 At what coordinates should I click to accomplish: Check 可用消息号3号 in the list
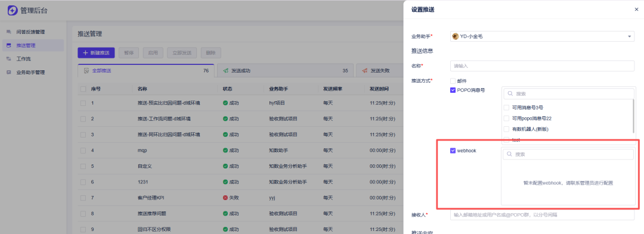[506, 108]
